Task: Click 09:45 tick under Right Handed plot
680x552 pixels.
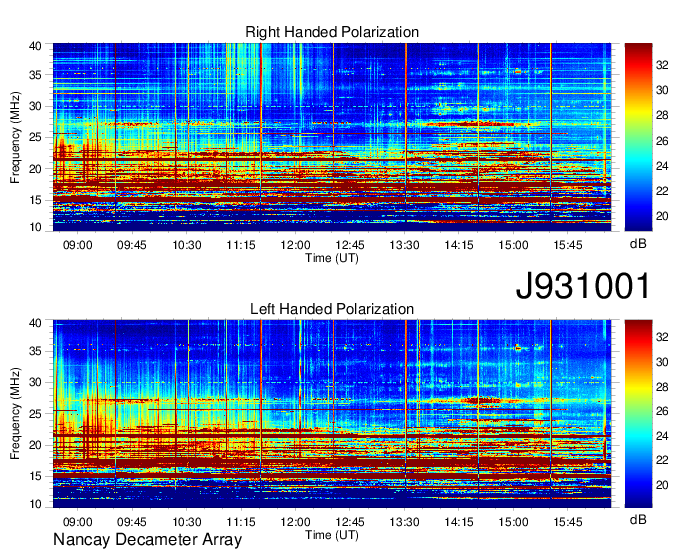Action: (132, 245)
